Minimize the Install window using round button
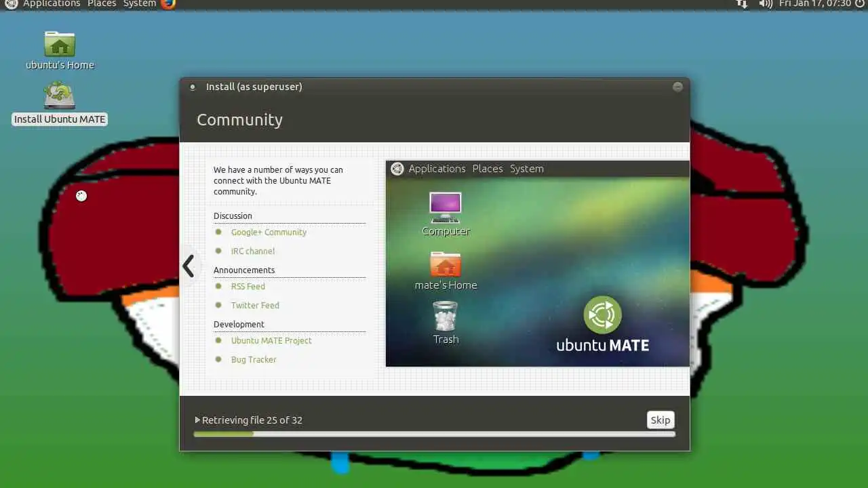Viewport: 868px width, 488px height. click(x=677, y=87)
